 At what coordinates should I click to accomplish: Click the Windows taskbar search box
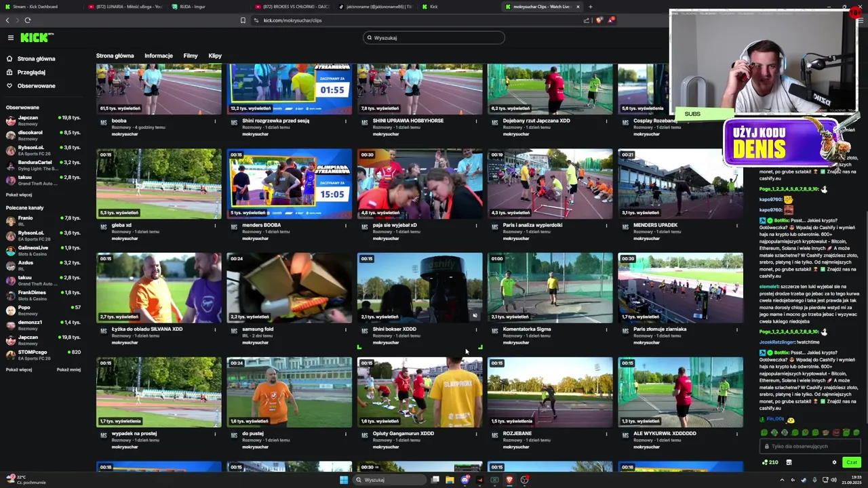coord(389,480)
